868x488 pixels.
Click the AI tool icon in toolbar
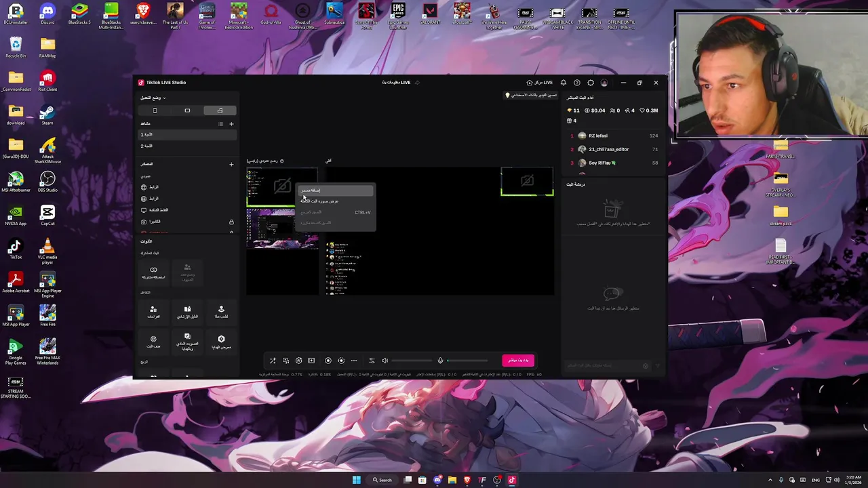(298, 361)
